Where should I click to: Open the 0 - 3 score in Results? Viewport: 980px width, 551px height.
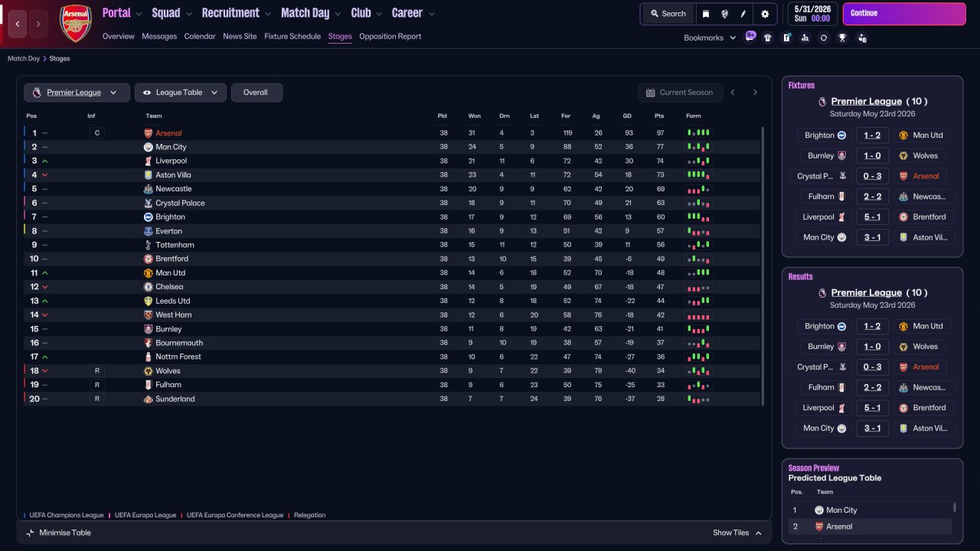[872, 367]
